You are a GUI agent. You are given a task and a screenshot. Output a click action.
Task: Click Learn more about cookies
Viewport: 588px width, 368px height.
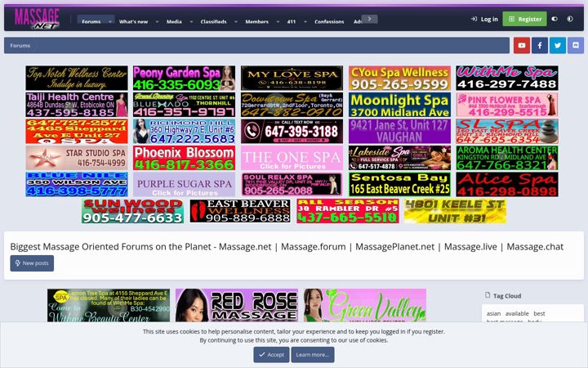tap(312, 354)
